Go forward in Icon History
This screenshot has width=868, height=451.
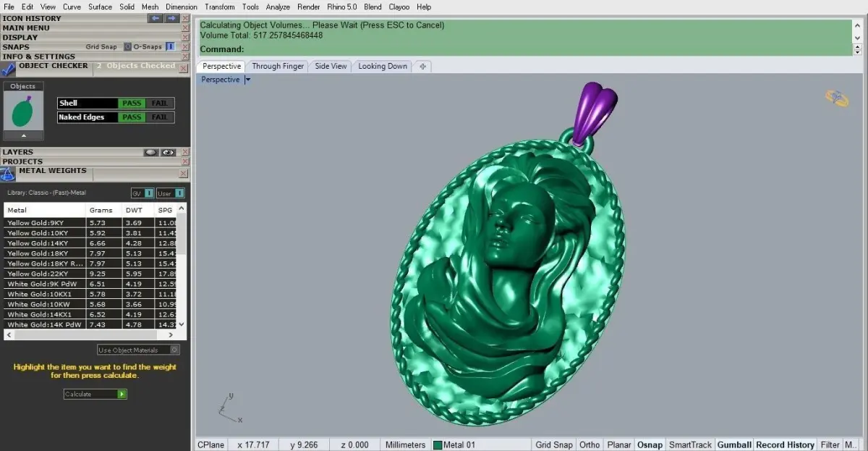click(171, 18)
